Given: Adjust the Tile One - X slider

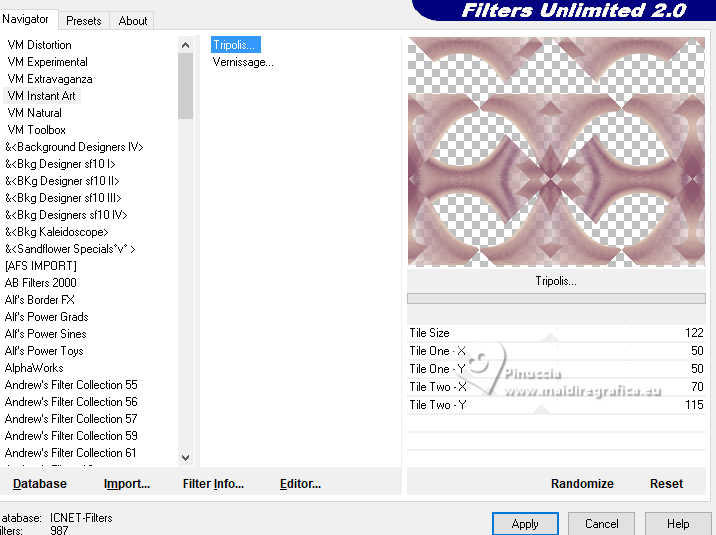Looking at the screenshot, I should pyautogui.click(x=556, y=351).
